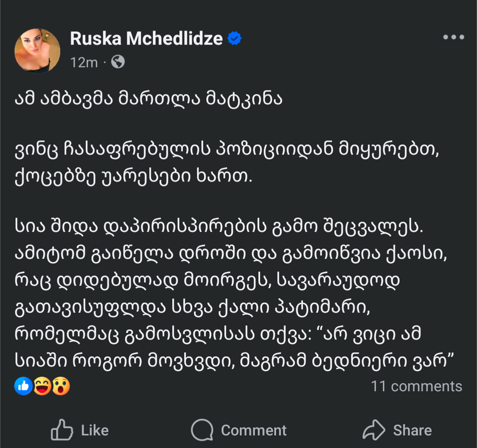Click the "Like" text label
Image resolution: width=477 pixels, height=448 pixels.
[95, 430]
